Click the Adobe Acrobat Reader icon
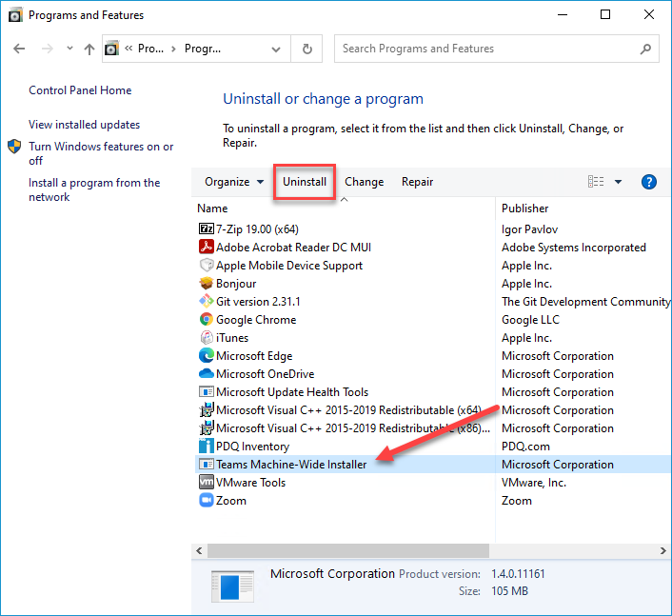 coord(207,247)
